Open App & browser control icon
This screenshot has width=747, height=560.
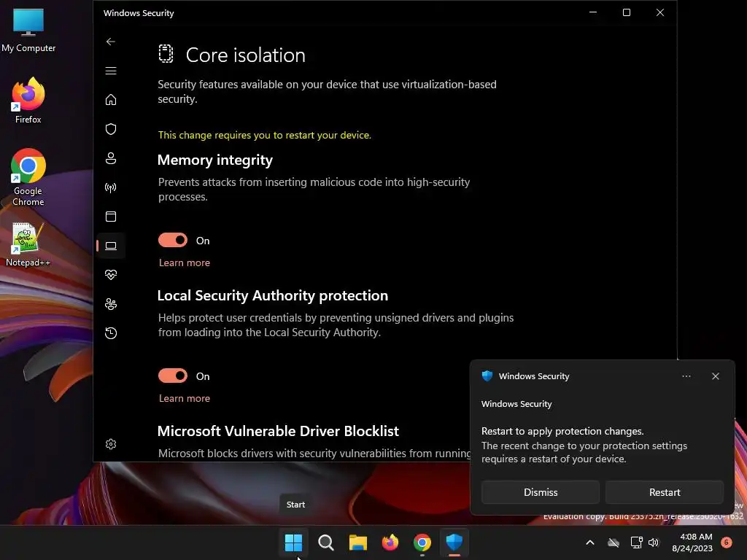[111, 217]
